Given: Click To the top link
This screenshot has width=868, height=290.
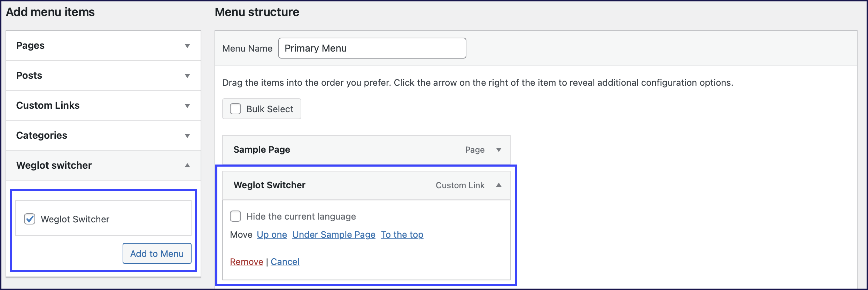Looking at the screenshot, I should click(402, 235).
